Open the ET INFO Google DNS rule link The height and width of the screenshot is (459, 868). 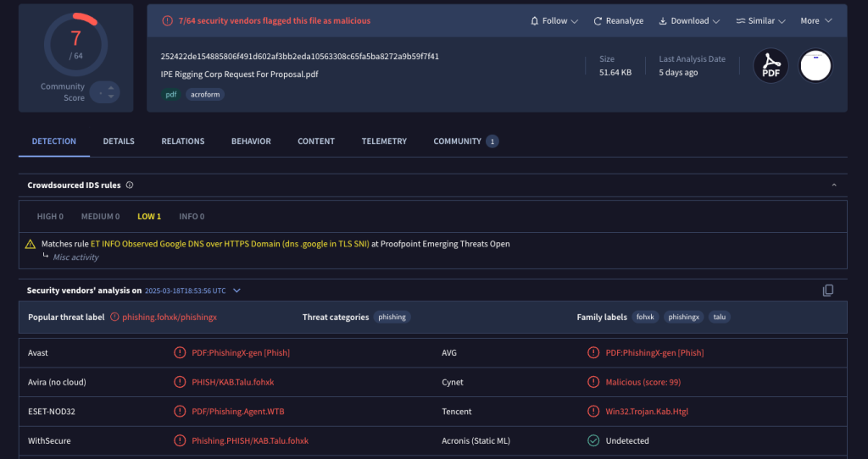click(230, 244)
